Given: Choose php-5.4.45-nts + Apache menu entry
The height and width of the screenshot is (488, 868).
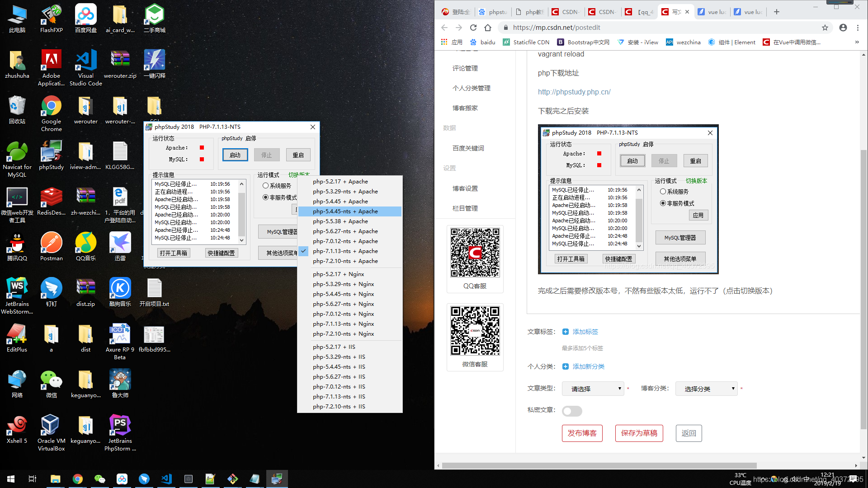Looking at the screenshot, I should (x=345, y=211).
